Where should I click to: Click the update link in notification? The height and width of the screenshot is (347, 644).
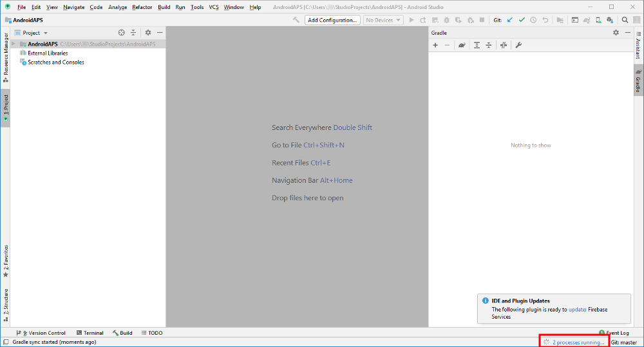point(576,310)
